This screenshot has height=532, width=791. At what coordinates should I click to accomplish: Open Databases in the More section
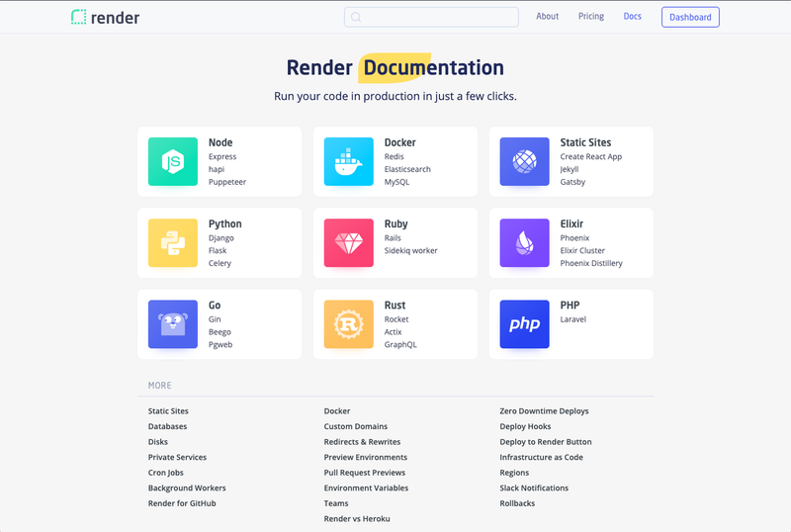point(167,426)
